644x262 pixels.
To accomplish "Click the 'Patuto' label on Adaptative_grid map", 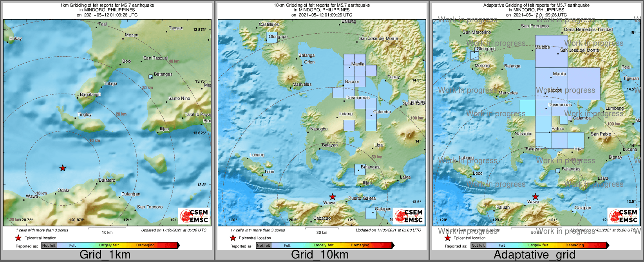I will point(558,128).
